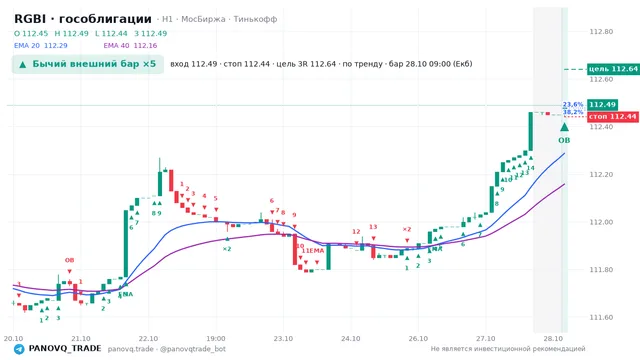Click the Бычий внешний бар ×5 badge
The height and width of the screenshot is (360, 640).
click(88, 64)
